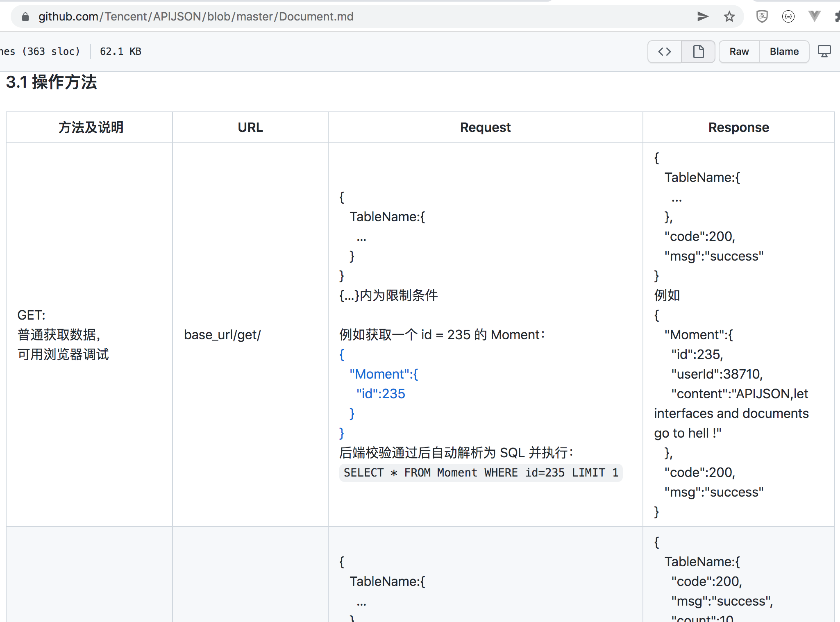This screenshot has height=622, width=840.
Task: Click the send page arrow icon
Action: pos(703,17)
